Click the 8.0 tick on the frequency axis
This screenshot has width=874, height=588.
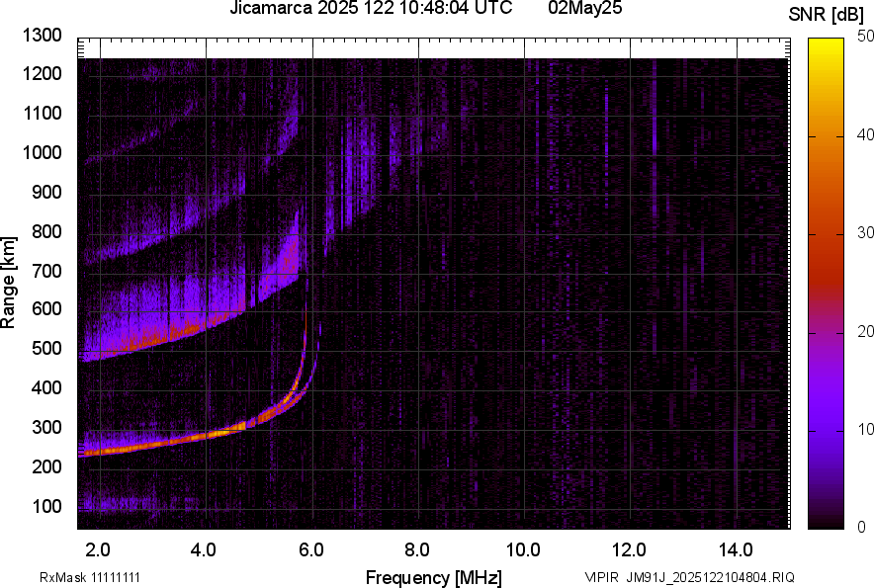click(x=417, y=548)
